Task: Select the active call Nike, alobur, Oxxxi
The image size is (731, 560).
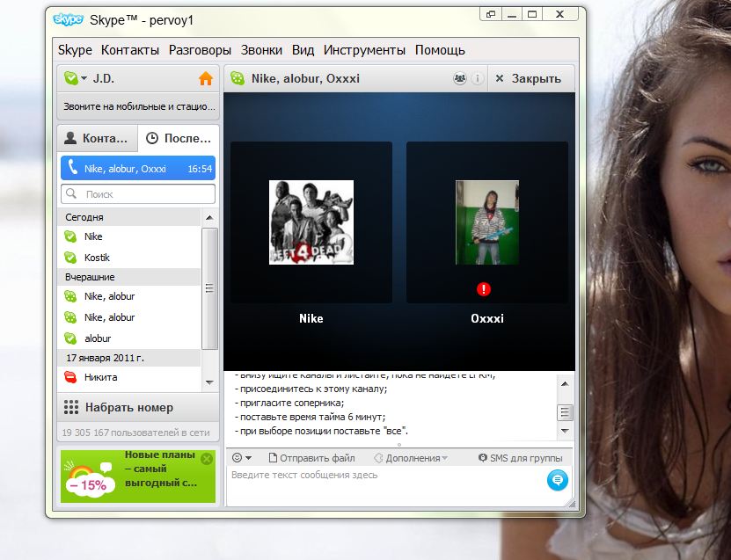Action: pyautogui.click(x=138, y=168)
